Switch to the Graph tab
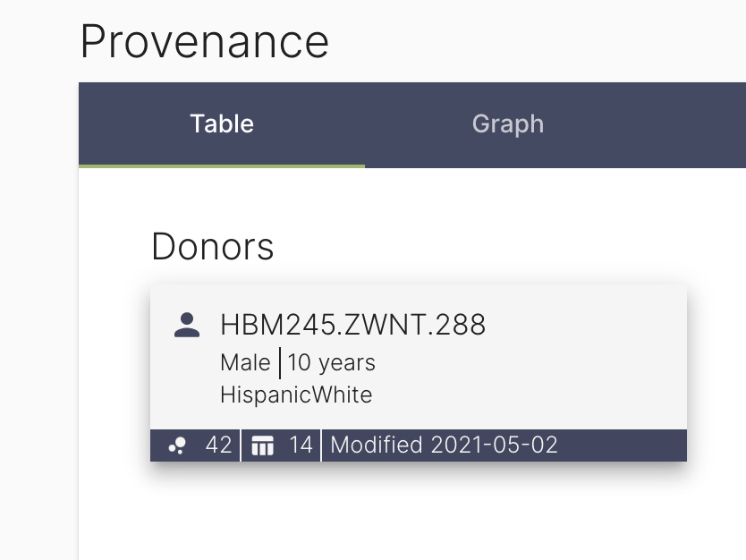The image size is (746, 560). 507,124
